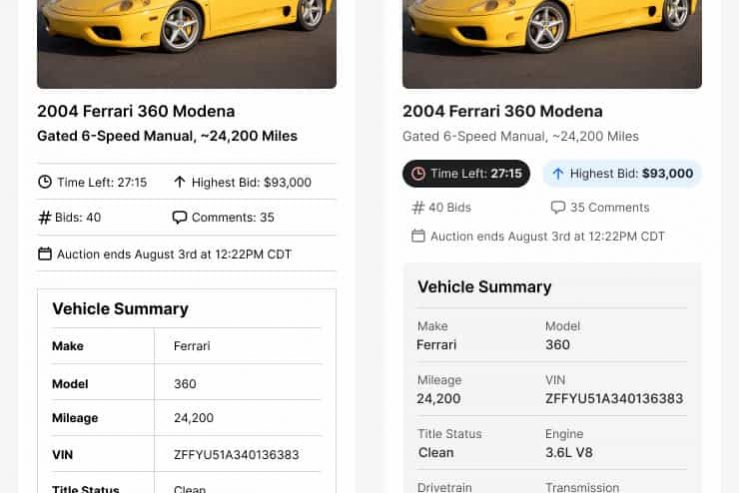The height and width of the screenshot is (493, 739).
Task: Click the calendar icon in the left card
Action: (45, 254)
